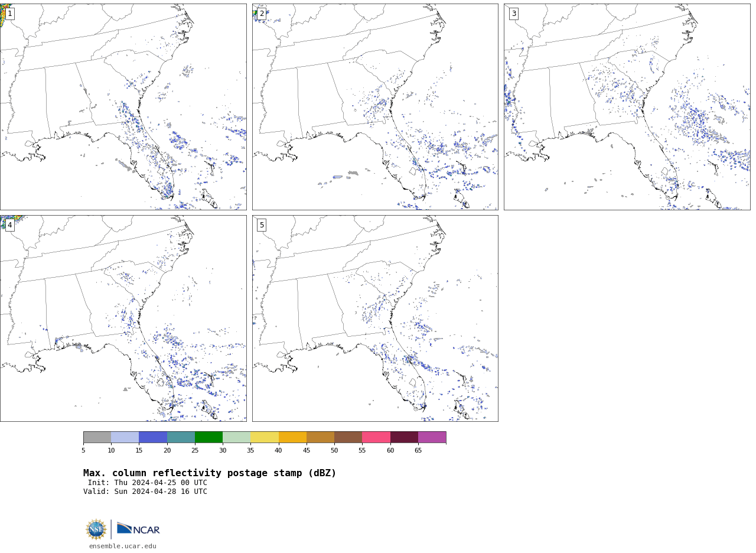Click the colorbar tick label 35
The height and width of the screenshot is (553, 756).
(x=250, y=451)
